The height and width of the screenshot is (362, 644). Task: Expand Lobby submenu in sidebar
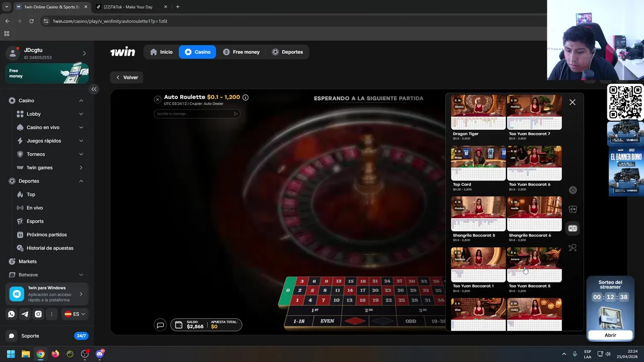[x=81, y=114]
